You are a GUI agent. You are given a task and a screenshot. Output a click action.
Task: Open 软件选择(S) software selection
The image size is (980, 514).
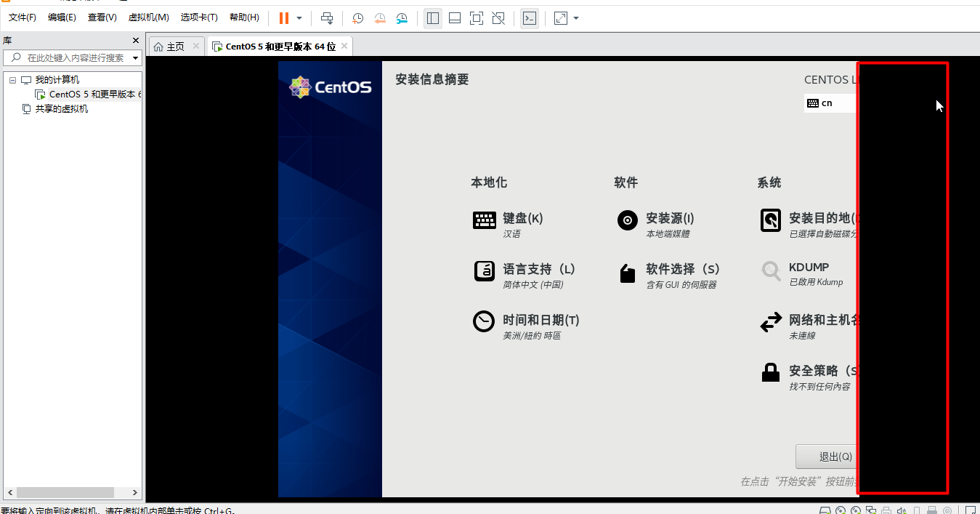668,275
